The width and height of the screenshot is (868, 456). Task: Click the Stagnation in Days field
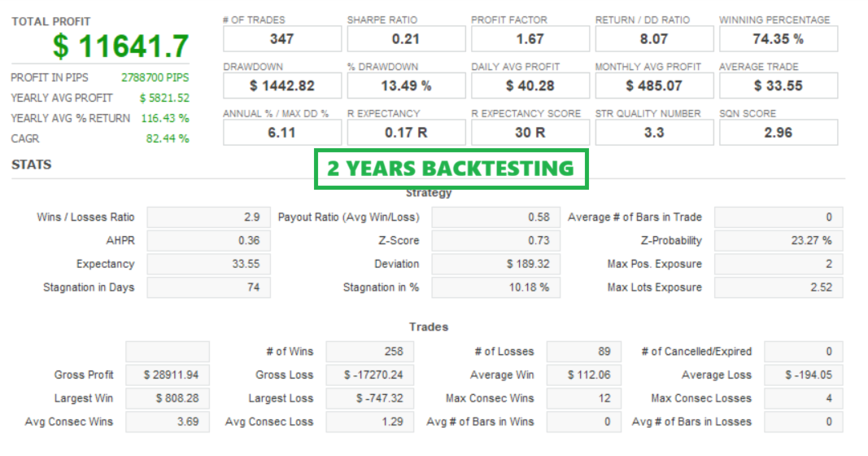click(x=206, y=287)
